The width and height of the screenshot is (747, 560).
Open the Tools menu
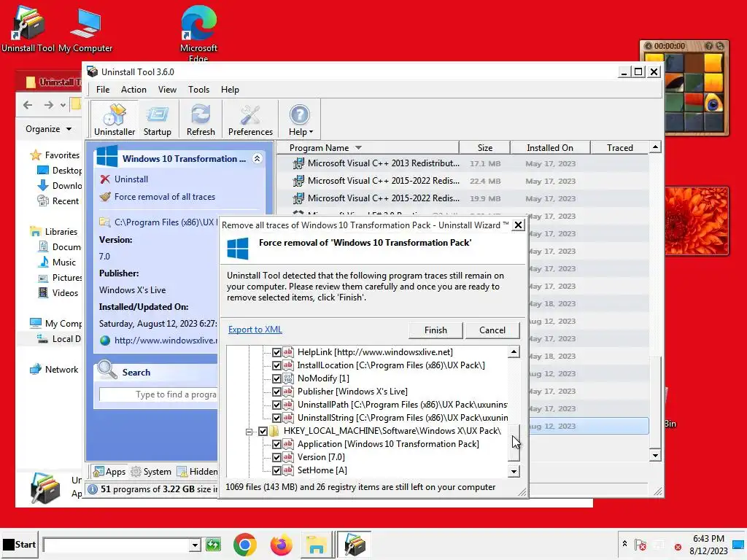tap(198, 90)
